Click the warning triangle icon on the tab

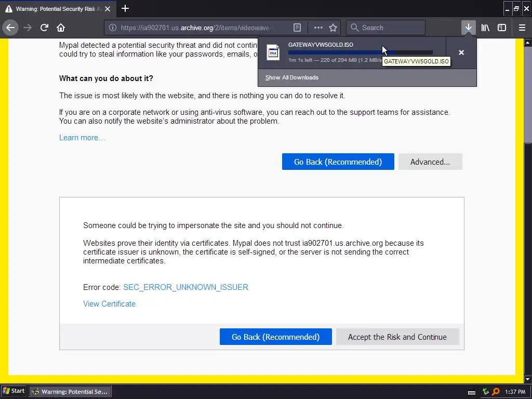8,9
